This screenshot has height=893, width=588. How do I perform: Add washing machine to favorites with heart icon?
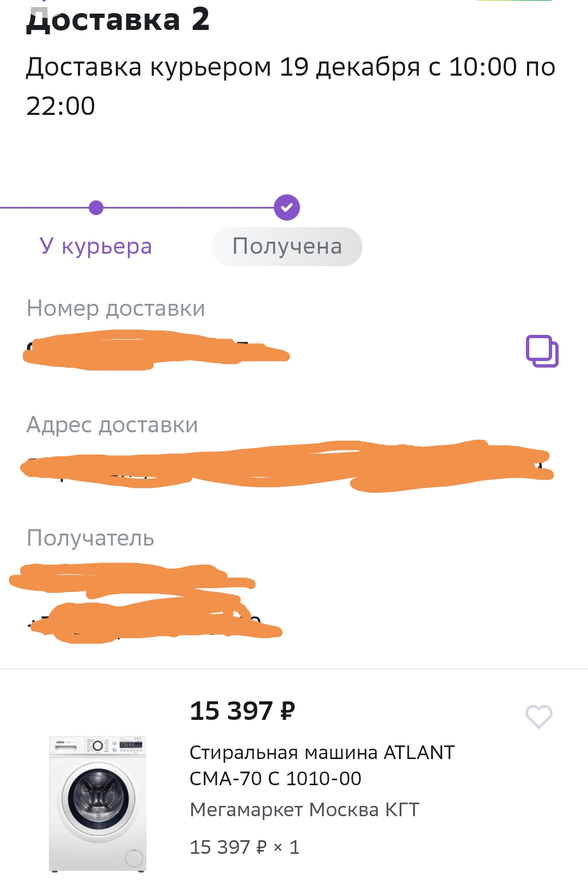[x=539, y=717]
